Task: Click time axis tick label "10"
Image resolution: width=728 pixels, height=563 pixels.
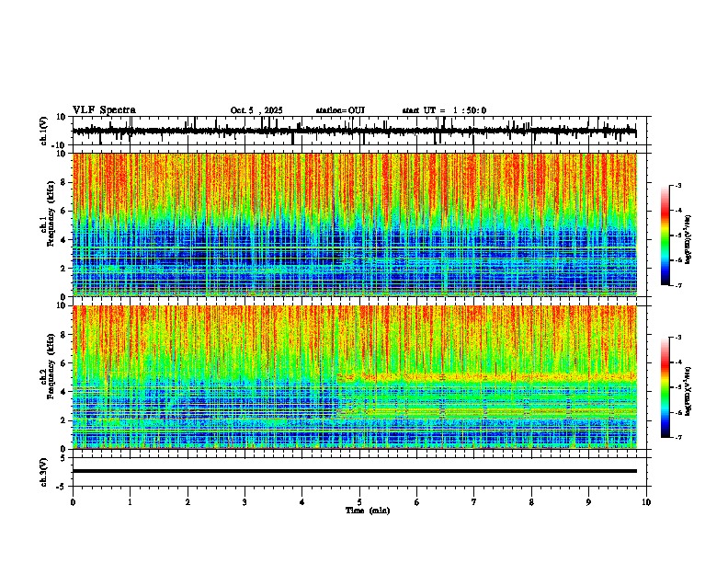Action: [x=646, y=502]
